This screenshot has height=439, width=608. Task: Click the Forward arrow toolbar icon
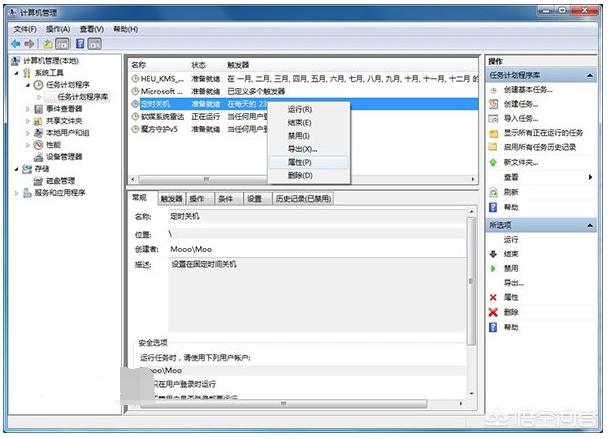pos(29,44)
